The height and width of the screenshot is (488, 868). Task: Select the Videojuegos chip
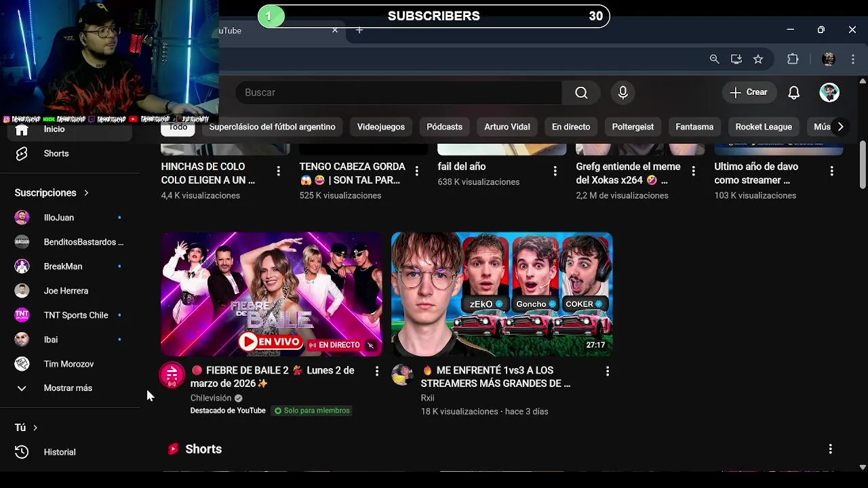[380, 127]
